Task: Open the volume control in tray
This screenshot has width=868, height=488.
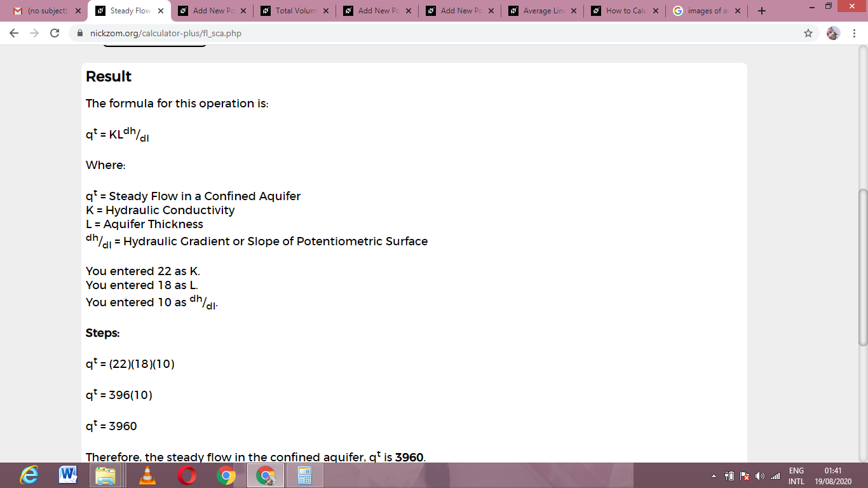Action: tap(760, 476)
